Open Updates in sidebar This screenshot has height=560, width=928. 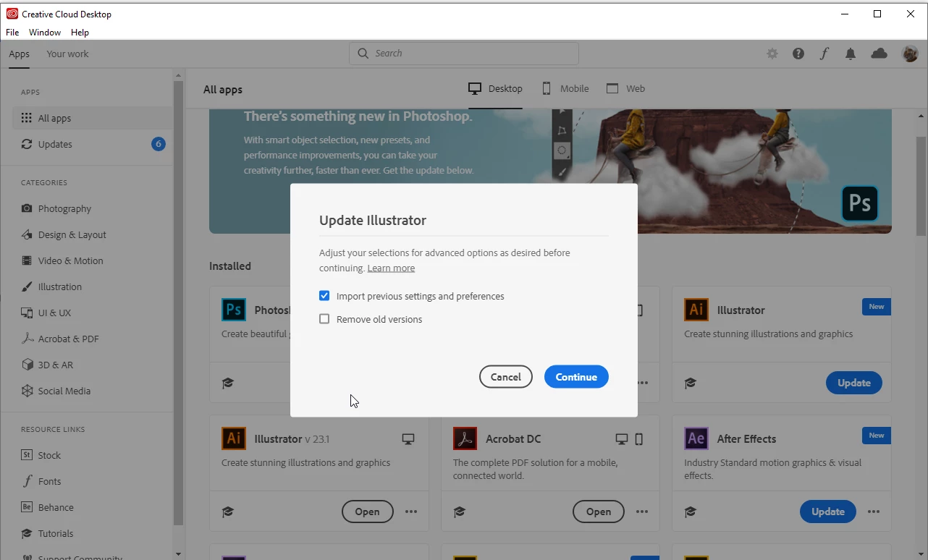coord(92,145)
